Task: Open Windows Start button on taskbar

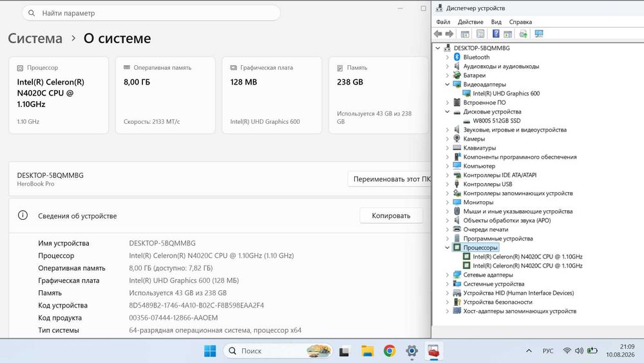Action: click(210, 351)
